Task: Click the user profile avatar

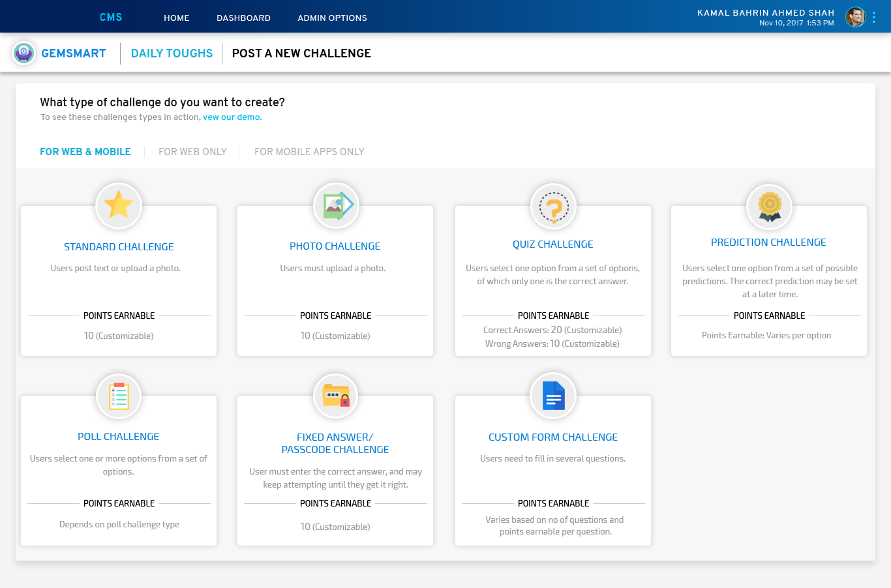Action: (x=855, y=18)
